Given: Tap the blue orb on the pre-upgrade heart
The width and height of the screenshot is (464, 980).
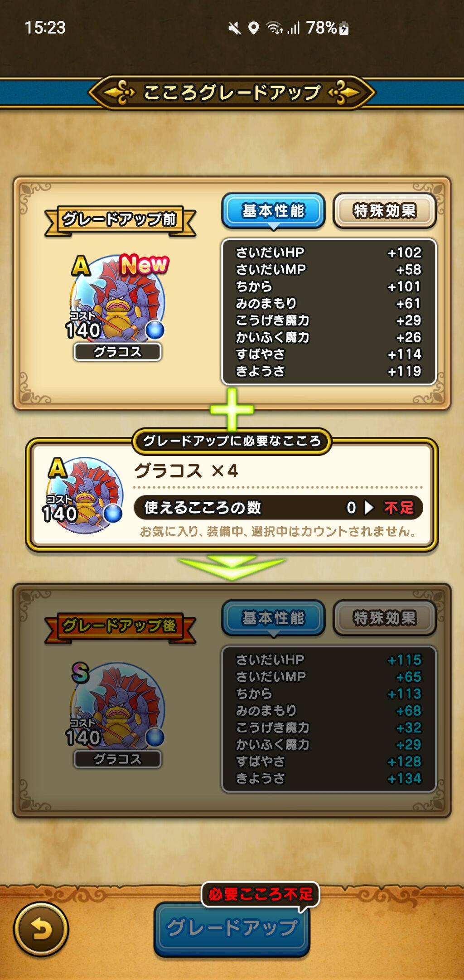Looking at the screenshot, I should tap(155, 330).
